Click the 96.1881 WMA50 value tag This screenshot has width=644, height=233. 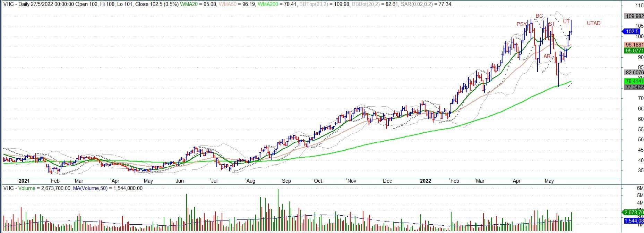point(634,45)
